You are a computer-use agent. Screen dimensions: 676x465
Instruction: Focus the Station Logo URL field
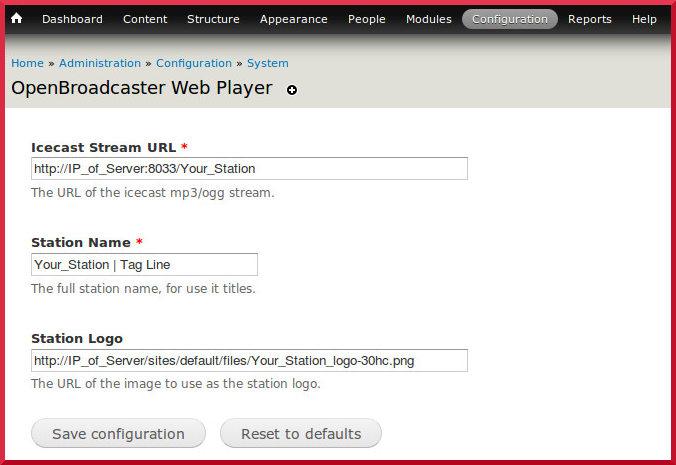(x=249, y=360)
